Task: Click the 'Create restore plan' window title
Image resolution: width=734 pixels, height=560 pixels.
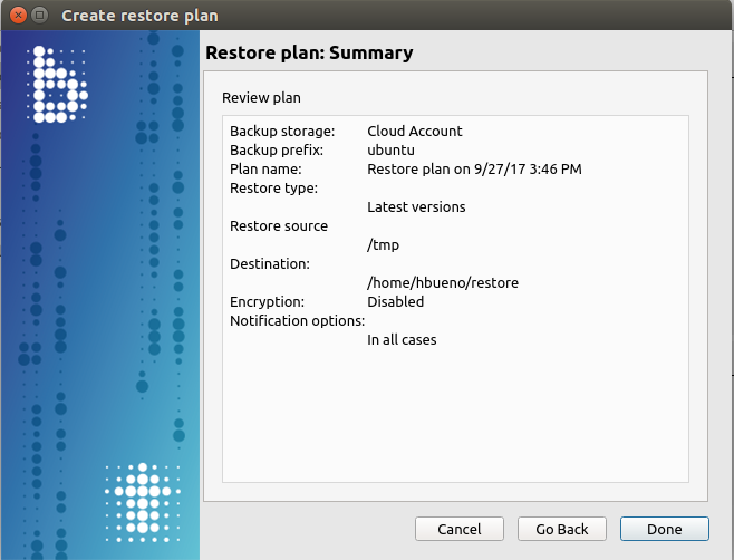Action: click(139, 16)
